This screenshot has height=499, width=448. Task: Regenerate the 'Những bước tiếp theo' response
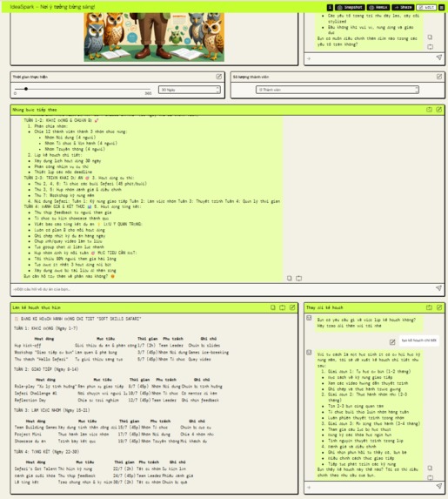(299, 278)
